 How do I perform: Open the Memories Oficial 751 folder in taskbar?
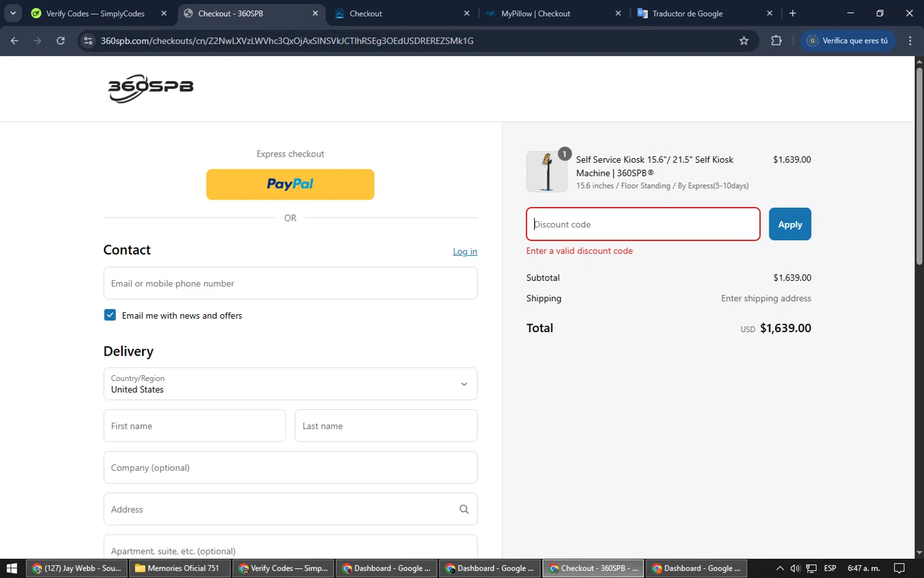coord(180,568)
